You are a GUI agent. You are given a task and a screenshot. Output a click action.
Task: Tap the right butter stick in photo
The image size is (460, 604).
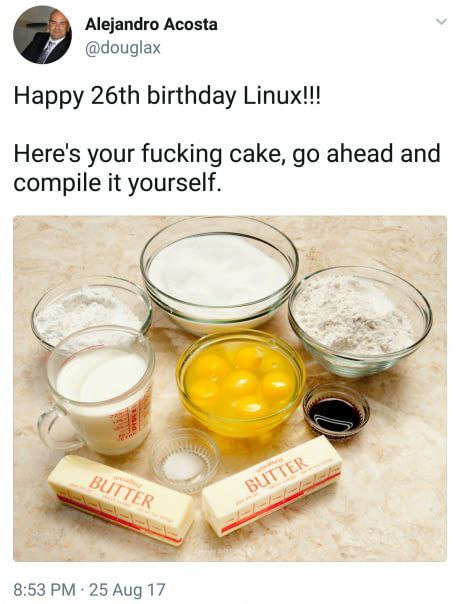(272, 485)
